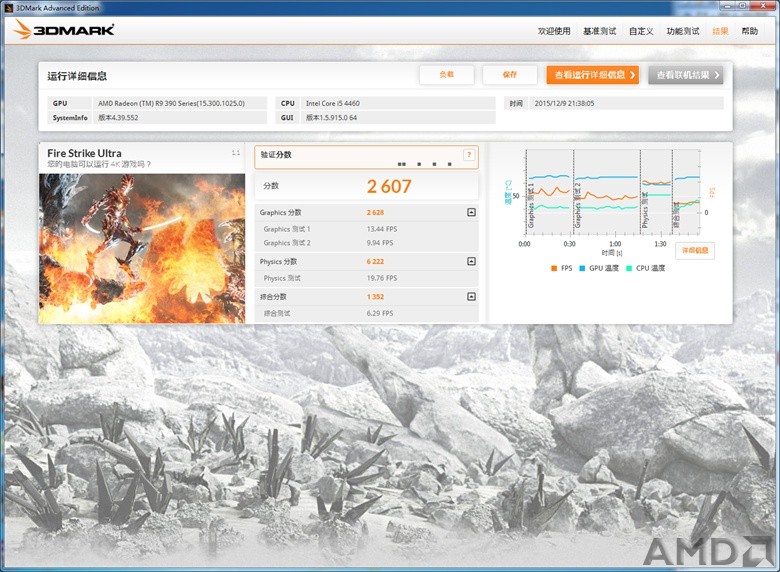
Task: Click the Graphics 测试 2 row, 9.94 FPS
Action: pyautogui.click(x=367, y=243)
